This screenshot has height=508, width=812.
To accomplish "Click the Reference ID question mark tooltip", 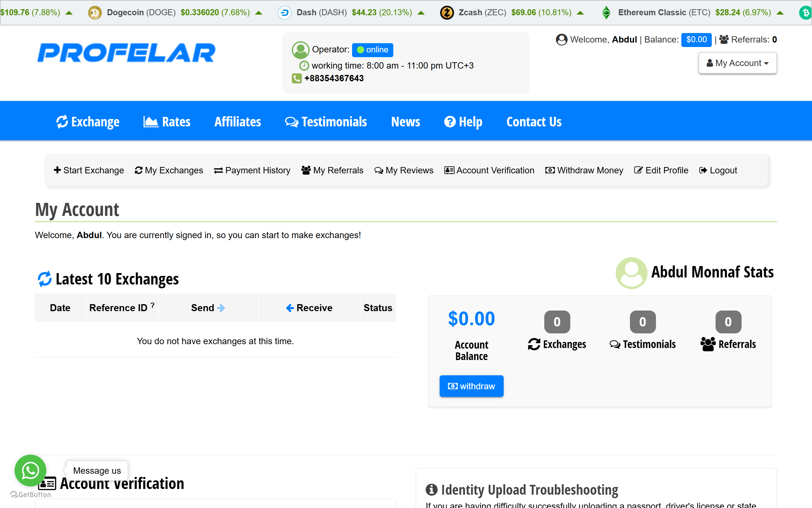I will pyautogui.click(x=152, y=305).
